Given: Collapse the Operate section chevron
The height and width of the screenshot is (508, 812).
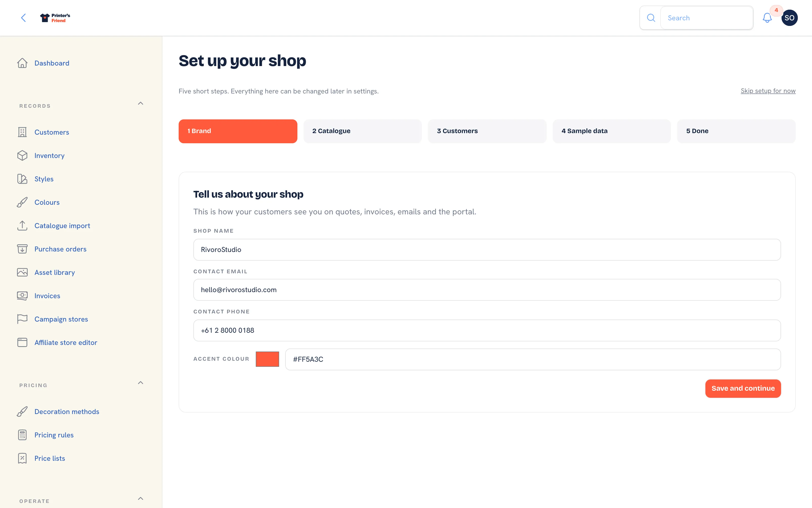Looking at the screenshot, I should [141, 499].
